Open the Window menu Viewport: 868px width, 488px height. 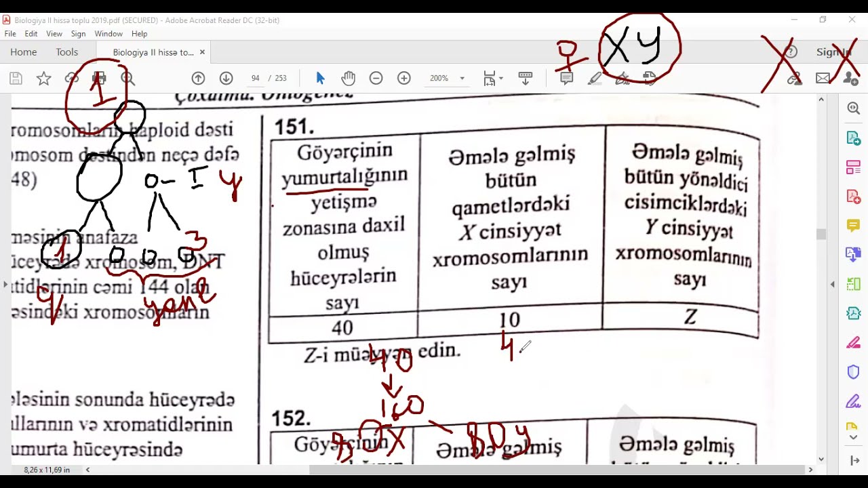(108, 34)
